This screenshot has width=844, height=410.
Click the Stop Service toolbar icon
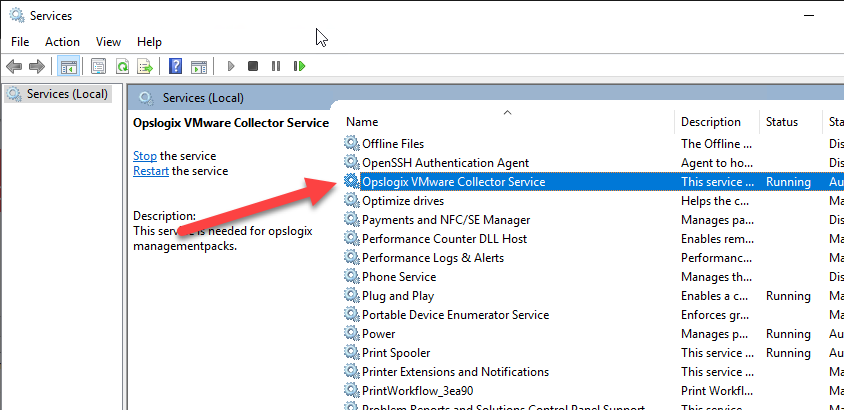click(x=253, y=66)
